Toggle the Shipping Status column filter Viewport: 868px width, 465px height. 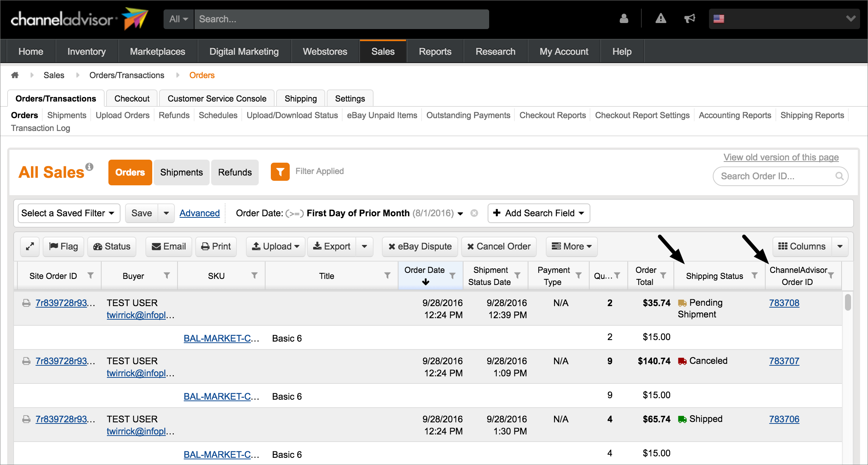[754, 276]
